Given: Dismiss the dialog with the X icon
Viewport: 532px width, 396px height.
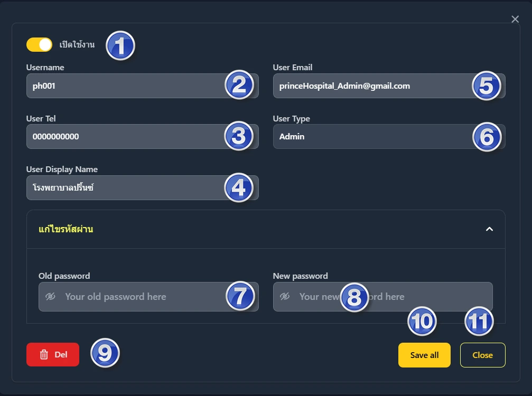Looking at the screenshot, I should click(x=515, y=20).
